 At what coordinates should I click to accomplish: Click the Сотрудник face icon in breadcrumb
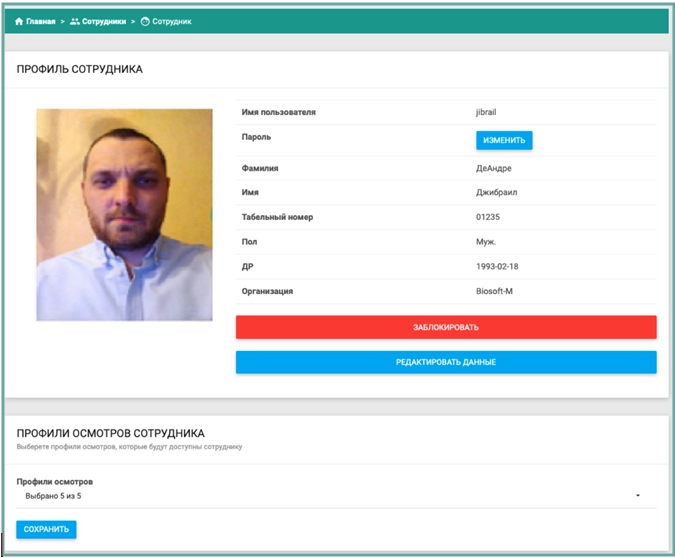click(x=146, y=22)
